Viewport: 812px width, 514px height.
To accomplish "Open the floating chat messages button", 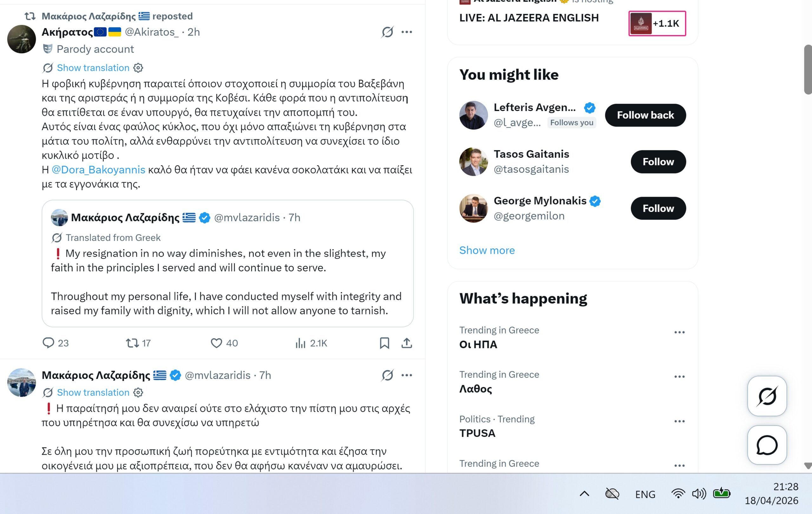I will pyautogui.click(x=766, y=445).
